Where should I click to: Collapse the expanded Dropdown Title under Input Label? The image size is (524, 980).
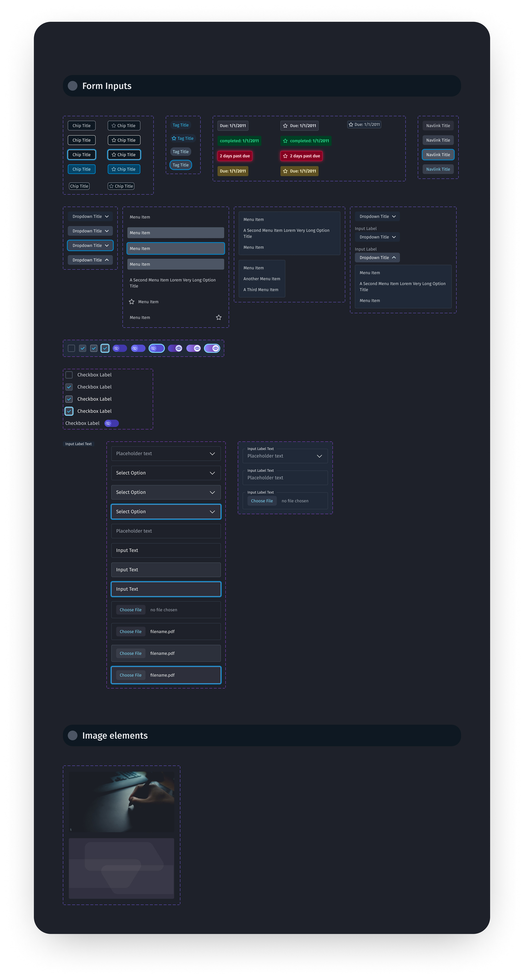click(x=377, y=258)
